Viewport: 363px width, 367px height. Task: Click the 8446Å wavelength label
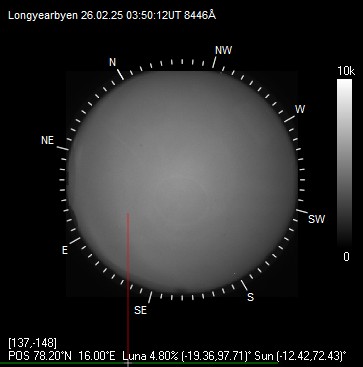200,16
